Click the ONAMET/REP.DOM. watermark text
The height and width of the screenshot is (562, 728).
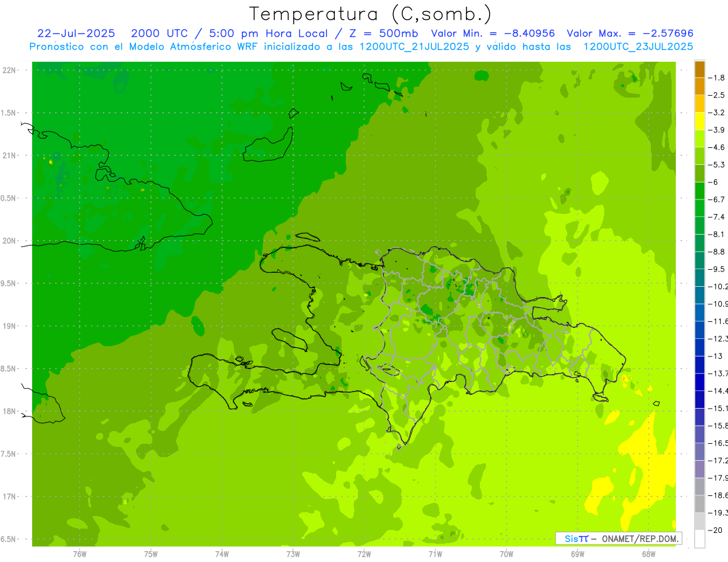[x=638, y=538]
